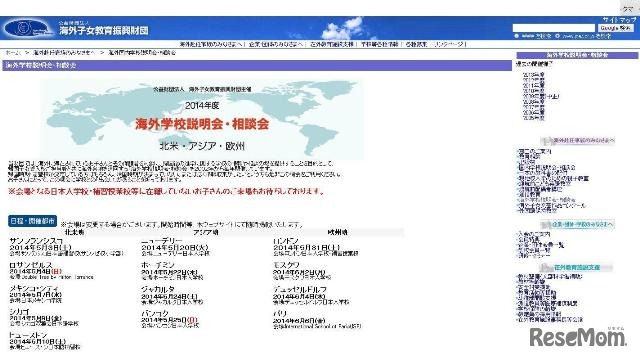Select ジャカルタ event entry
Screen dimensions: 640x360
172,295
